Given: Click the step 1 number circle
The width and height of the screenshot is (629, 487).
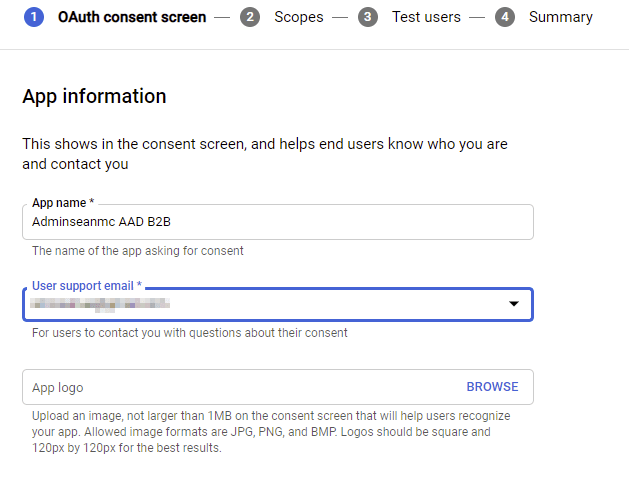Looking at the screenshot, I should 34,17.
